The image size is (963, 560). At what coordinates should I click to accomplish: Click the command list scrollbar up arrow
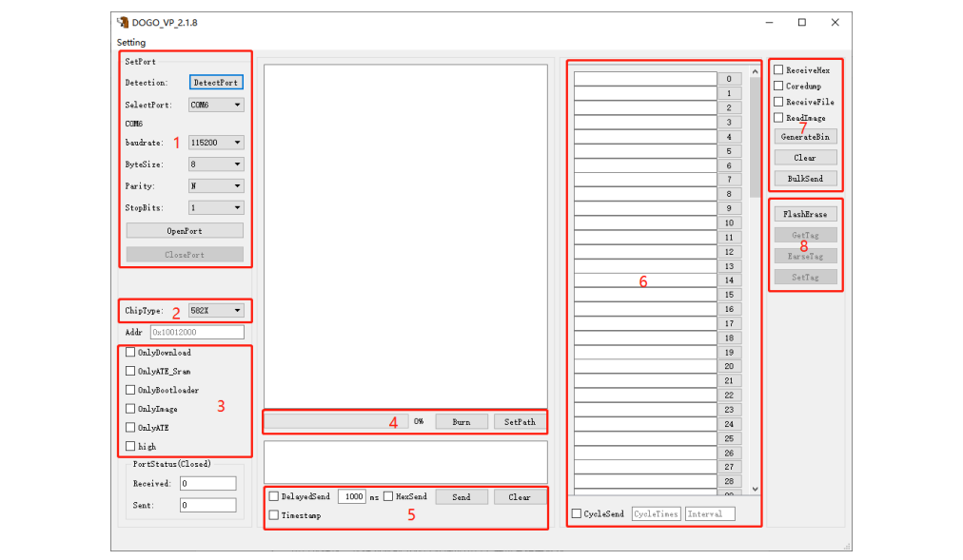[x=755, y=71]
